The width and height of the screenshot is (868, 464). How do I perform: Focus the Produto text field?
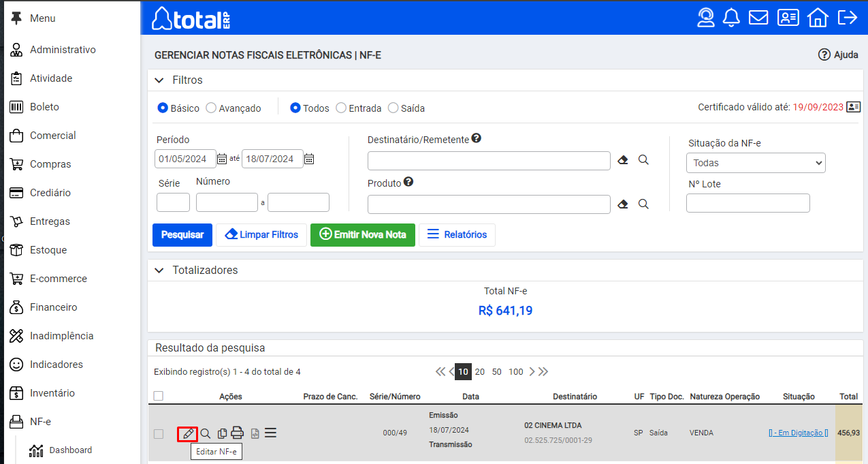point(489,204)
